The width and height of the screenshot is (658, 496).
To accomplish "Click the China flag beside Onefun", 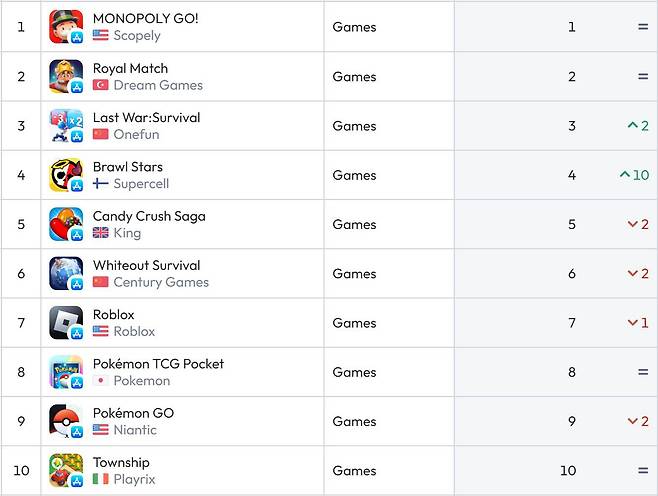I will (101, 134).
